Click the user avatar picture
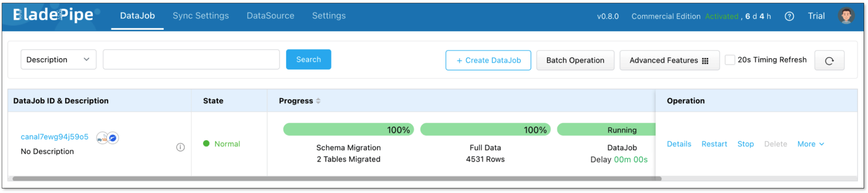Screen dimensions: 868x193 tap(846, 16)
